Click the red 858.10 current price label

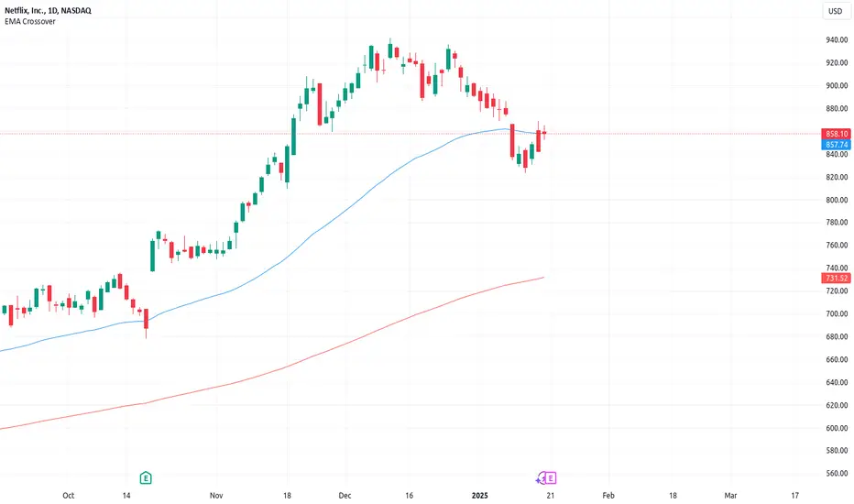point(836,134)
